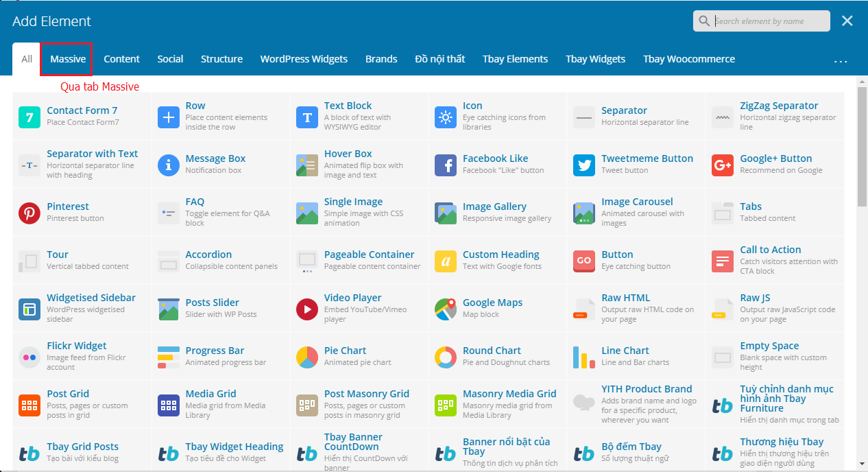Open the Content tab

(122, 59)
